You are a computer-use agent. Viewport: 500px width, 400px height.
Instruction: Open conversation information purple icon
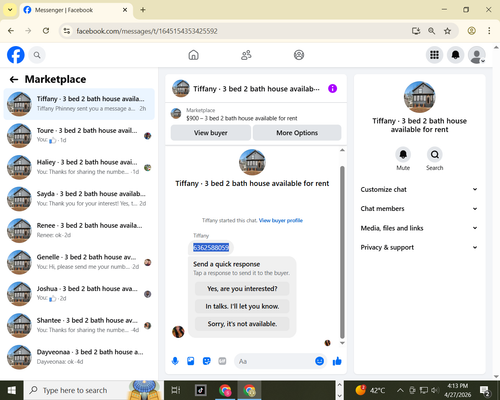click(332, 89)
